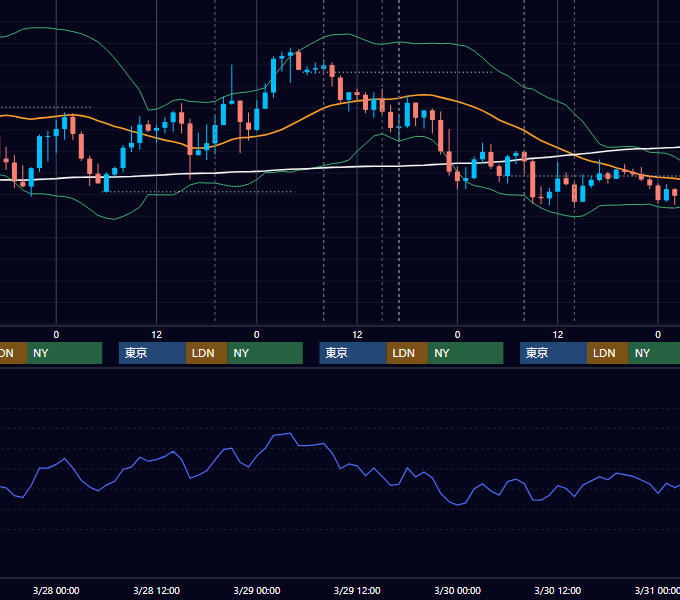Click the hour label 12 above 3/28 12:00

[157, 335]
